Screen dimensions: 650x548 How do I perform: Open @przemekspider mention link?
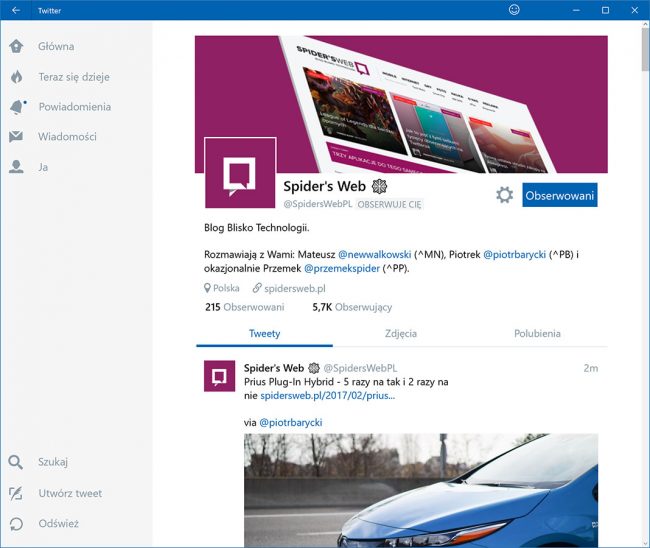pyautogui.click(x=342, y=269)
